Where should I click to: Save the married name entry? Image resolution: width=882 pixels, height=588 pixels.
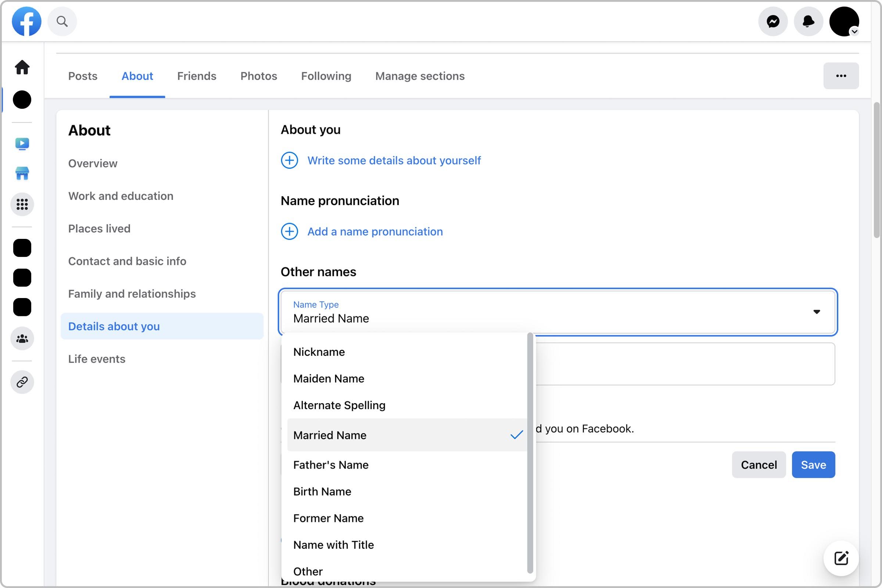pos(813,465)
